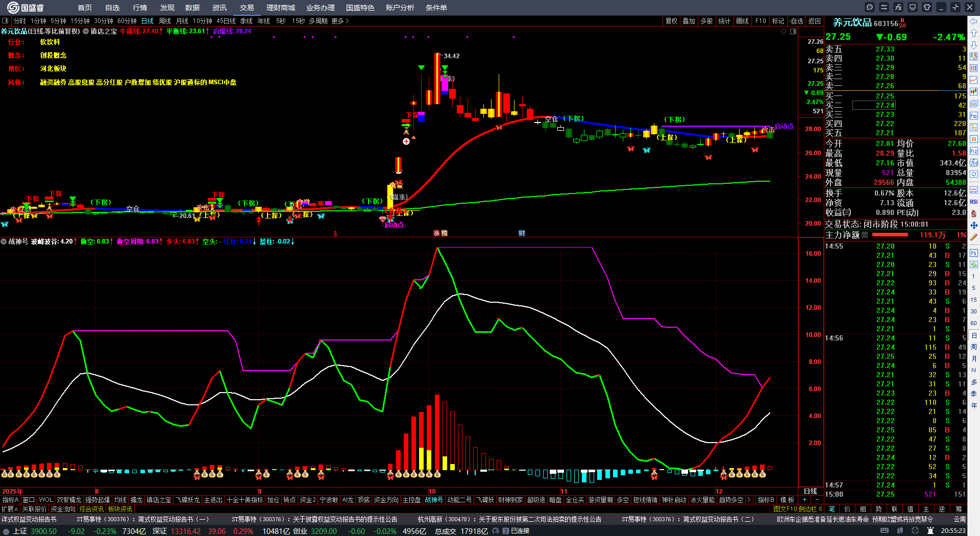Click the up arrow previous stock icon
980x536 pixels.
coord(974,33)
